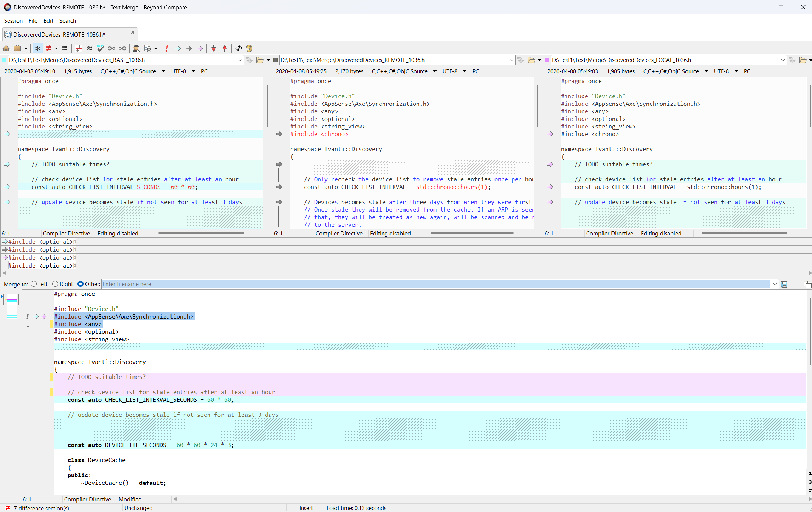Open BASE pane file format dropdown
This screenshot has width=812, height=512.
[163, 71]
